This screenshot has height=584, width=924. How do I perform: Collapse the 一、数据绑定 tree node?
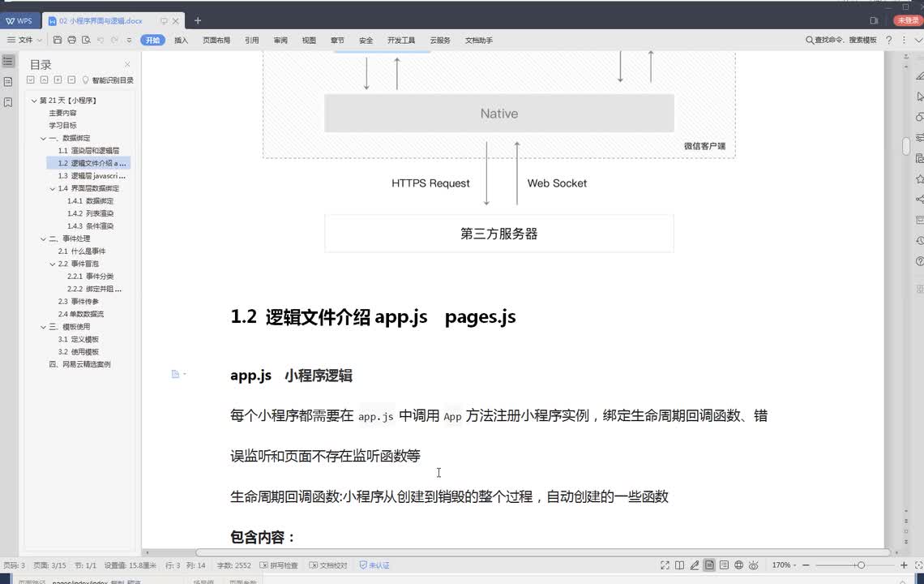tap(43, 139)
